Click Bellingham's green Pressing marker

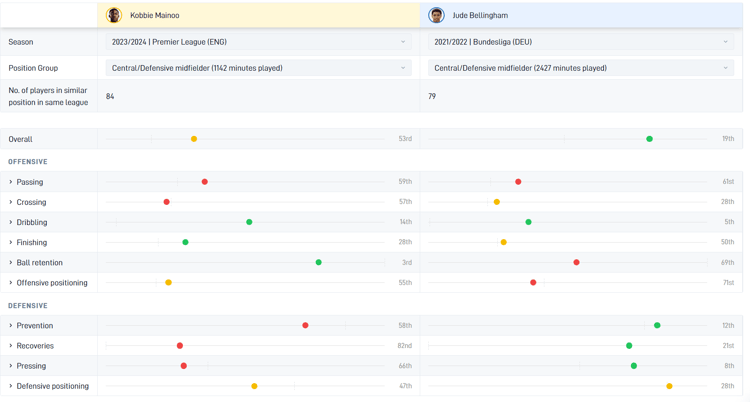coord(634,366)
